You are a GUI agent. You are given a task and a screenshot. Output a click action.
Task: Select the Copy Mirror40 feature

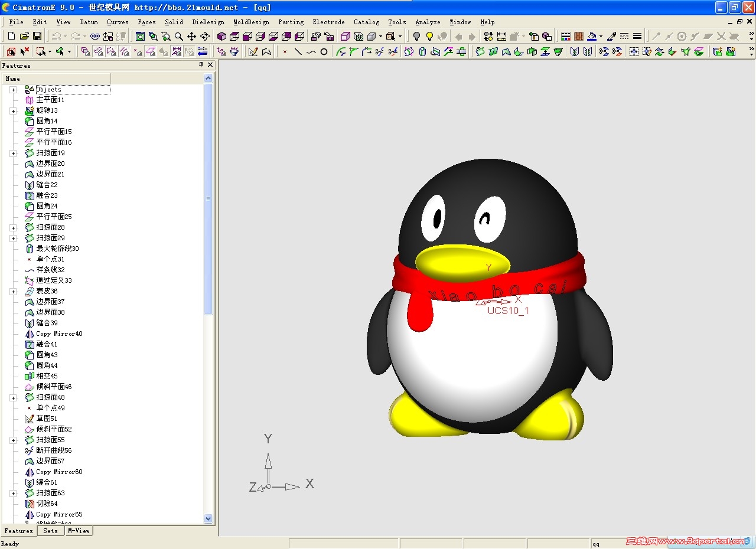(x=59, y=334)
